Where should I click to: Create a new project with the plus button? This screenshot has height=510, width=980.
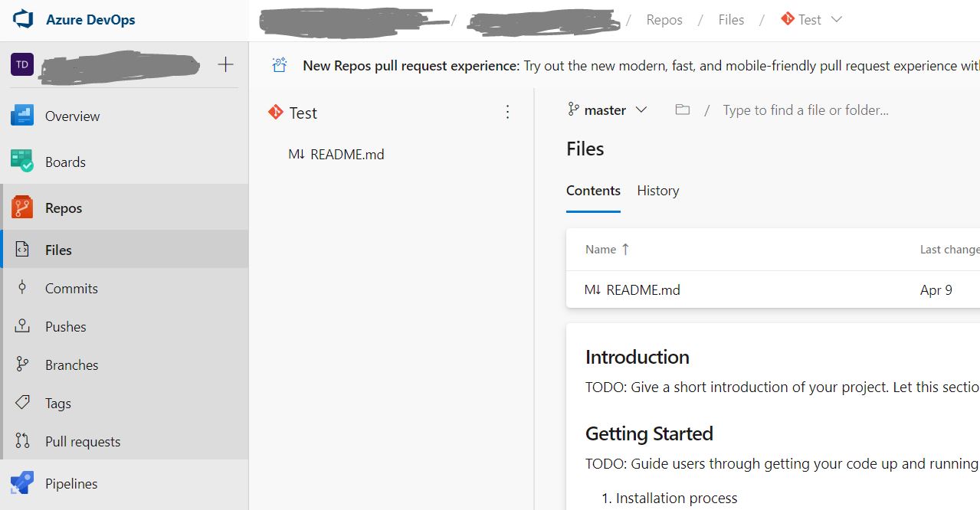[225, 64]
